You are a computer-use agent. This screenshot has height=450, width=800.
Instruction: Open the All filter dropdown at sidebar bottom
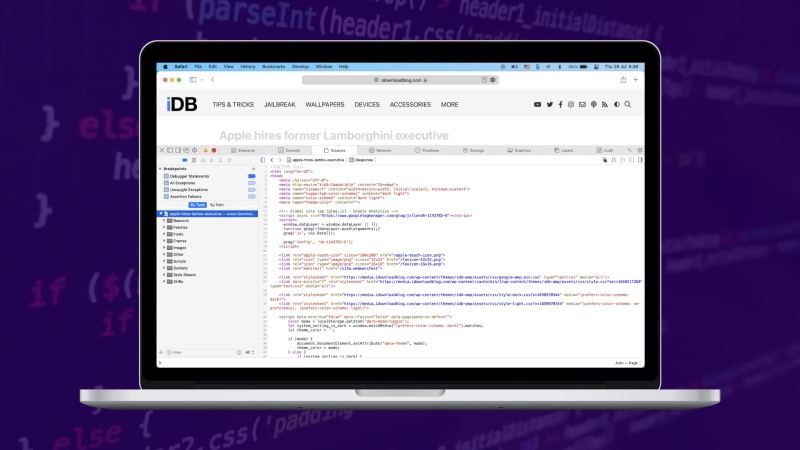pos(249,353)
